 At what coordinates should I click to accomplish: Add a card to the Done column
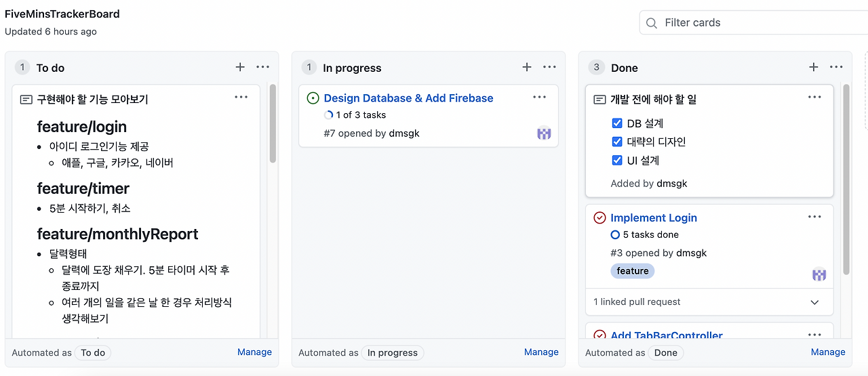(814, 67)
